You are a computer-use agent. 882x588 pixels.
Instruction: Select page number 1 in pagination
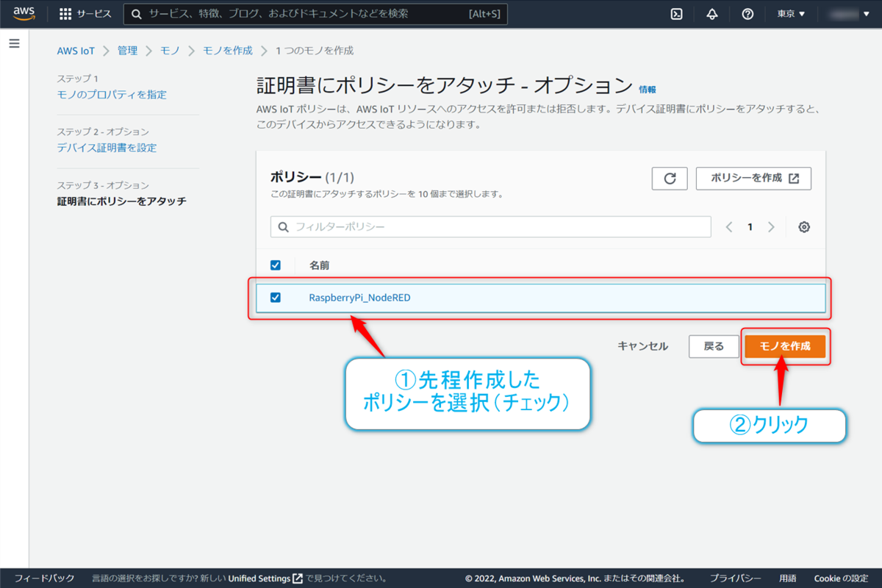[x=750, y=227]
